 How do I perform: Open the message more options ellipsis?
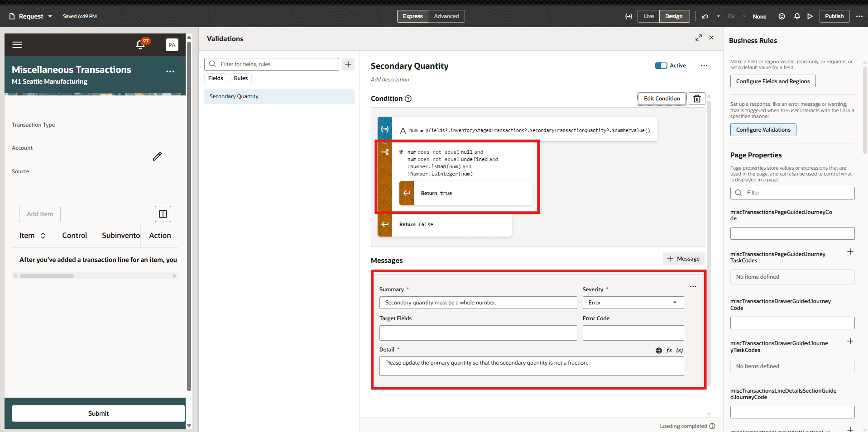(x=693, y=286)
